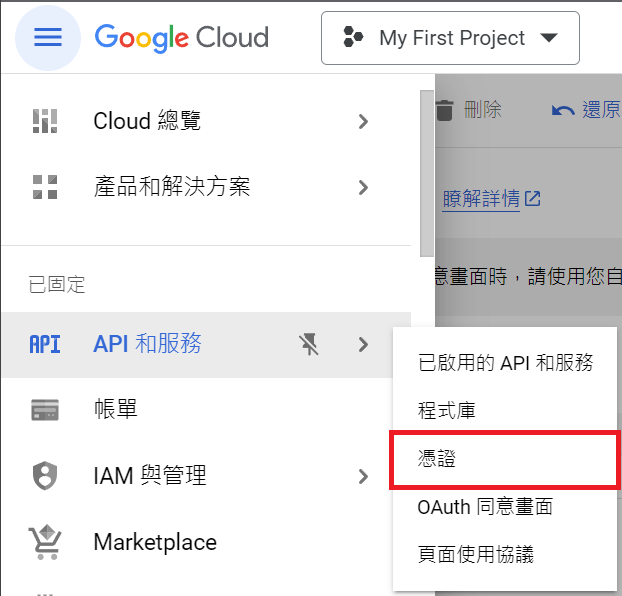
Task: Open the 瞭解詳情 link
Action: click(x=481, y=198)
